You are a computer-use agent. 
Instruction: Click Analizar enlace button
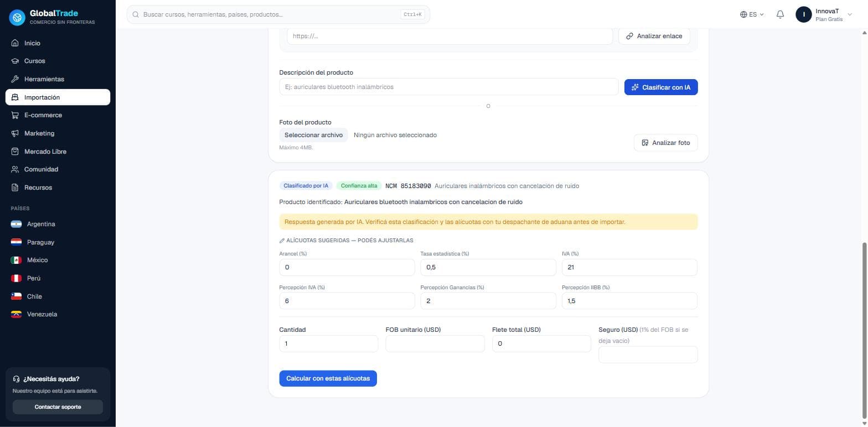[x=654, y=36]
